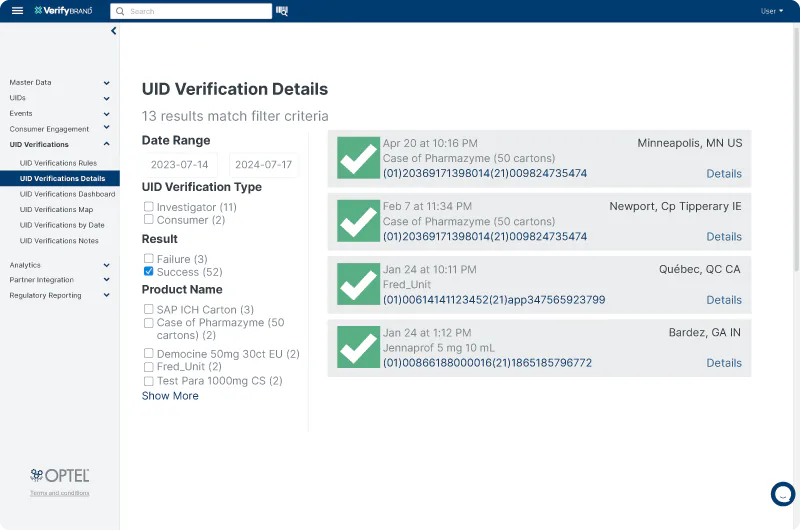Expand the UIDs chevron
800x530 pixels.
[106, 98]
